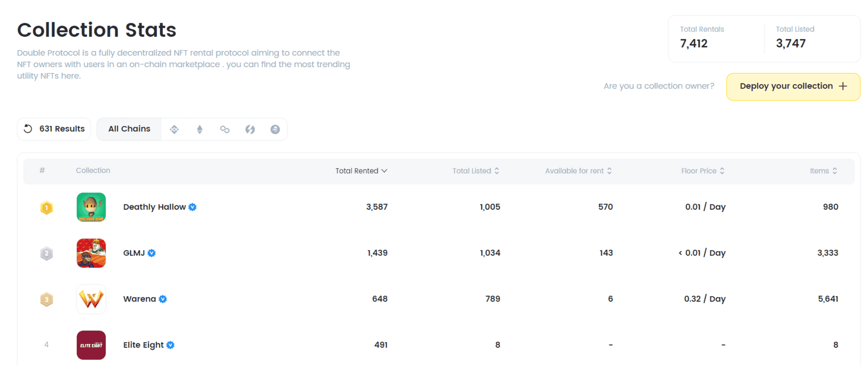Click the refresh icon beside 631 Results
This screenshot has width=868, height=365.
28,129
